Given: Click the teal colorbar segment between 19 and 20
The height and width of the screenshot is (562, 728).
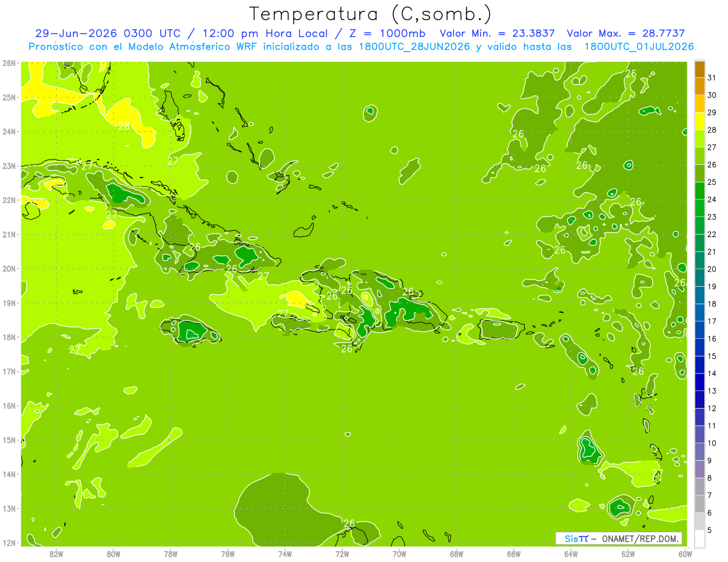Looking at the screenshot, I should [x=699, y=278].
